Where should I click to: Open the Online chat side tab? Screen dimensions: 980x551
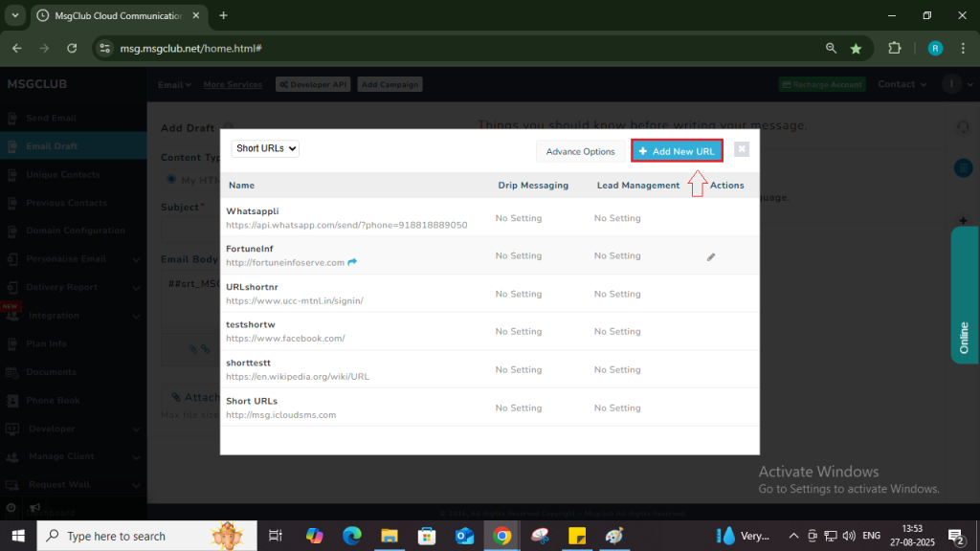pyautogui.click(x=965, y=295)
